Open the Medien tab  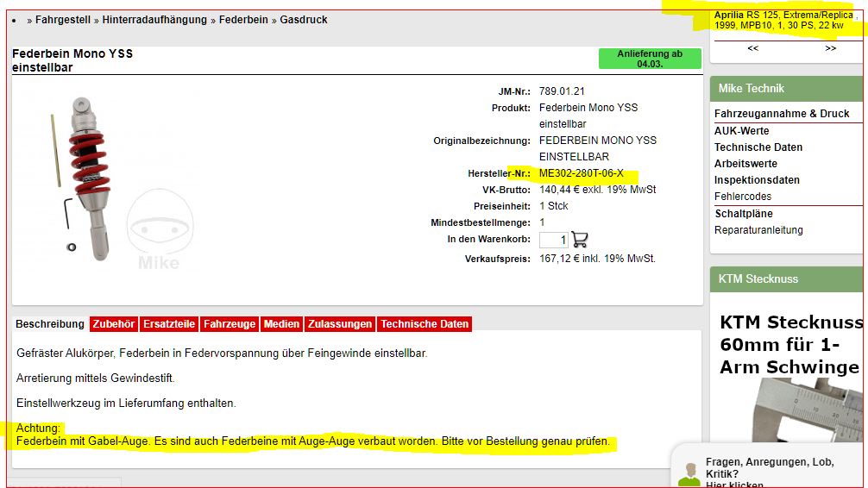[x=281, y=324]
